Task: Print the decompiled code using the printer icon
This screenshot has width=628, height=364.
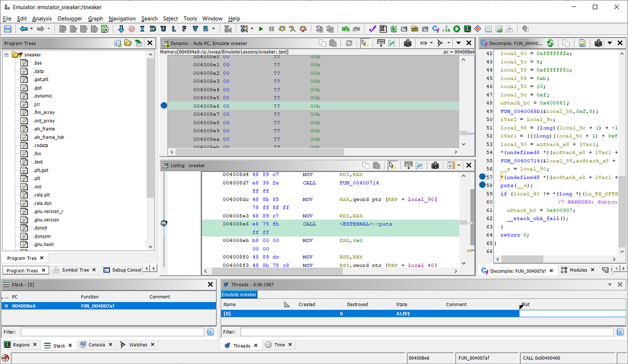Action: pos(598,43)
